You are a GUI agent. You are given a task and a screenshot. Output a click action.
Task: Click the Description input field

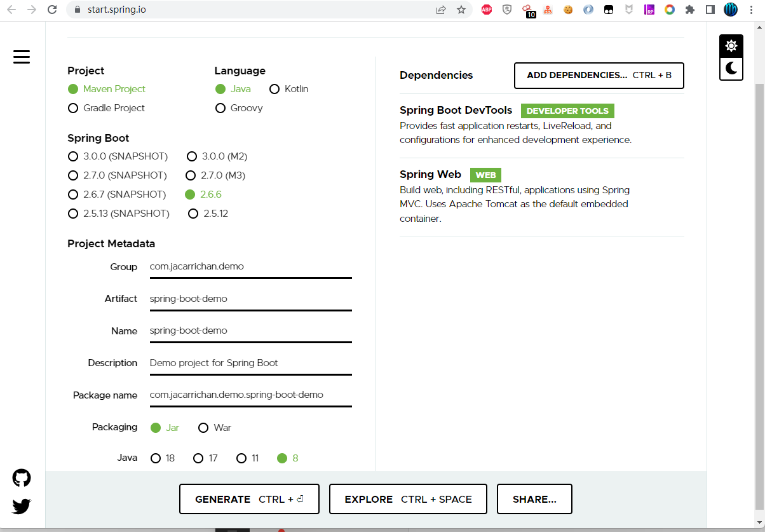tap(250, 363)
